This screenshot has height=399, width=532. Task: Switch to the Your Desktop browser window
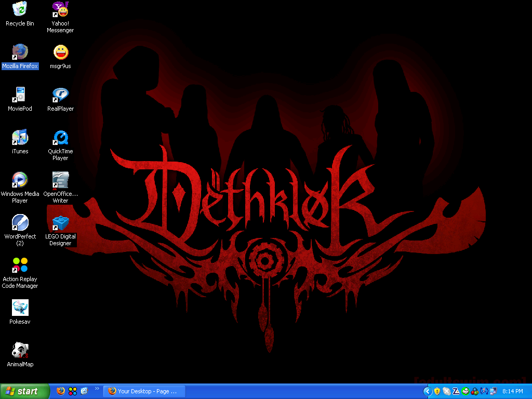coord(144,391)
